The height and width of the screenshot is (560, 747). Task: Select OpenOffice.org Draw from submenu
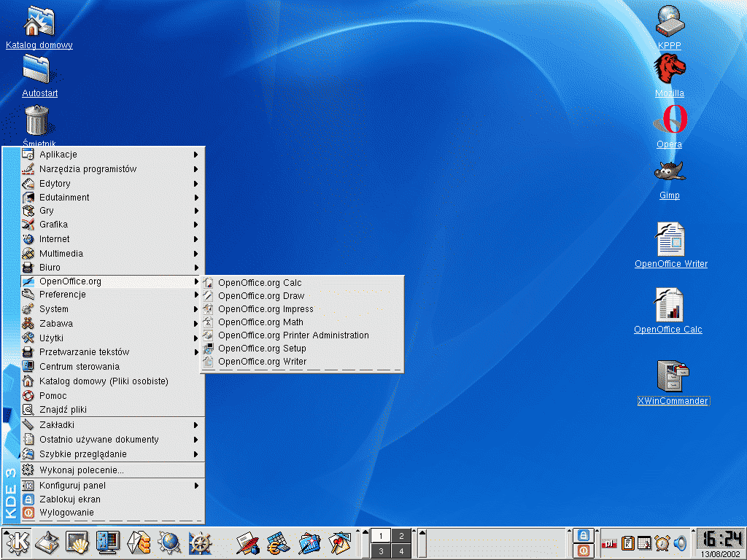coord(302,296)
